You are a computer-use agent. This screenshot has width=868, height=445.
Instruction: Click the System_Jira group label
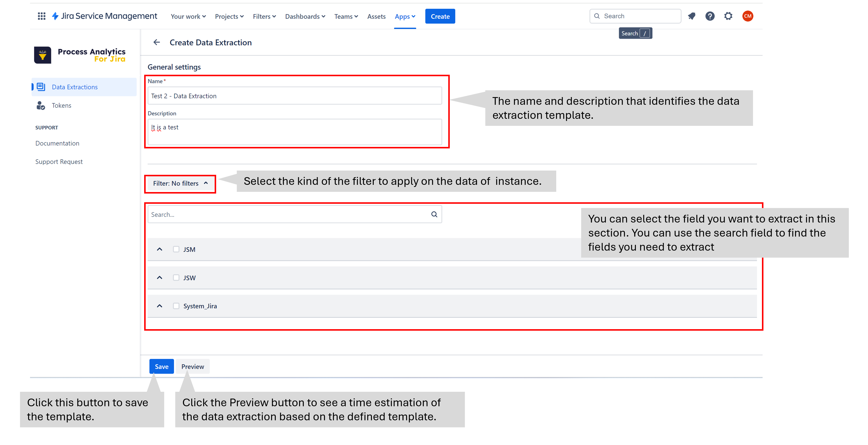(x=200, y=306)
